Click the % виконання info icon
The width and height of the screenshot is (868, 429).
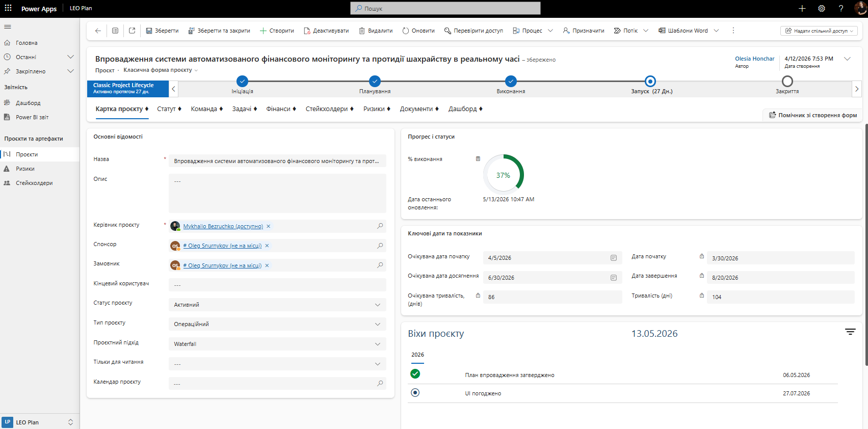[478, 159]
